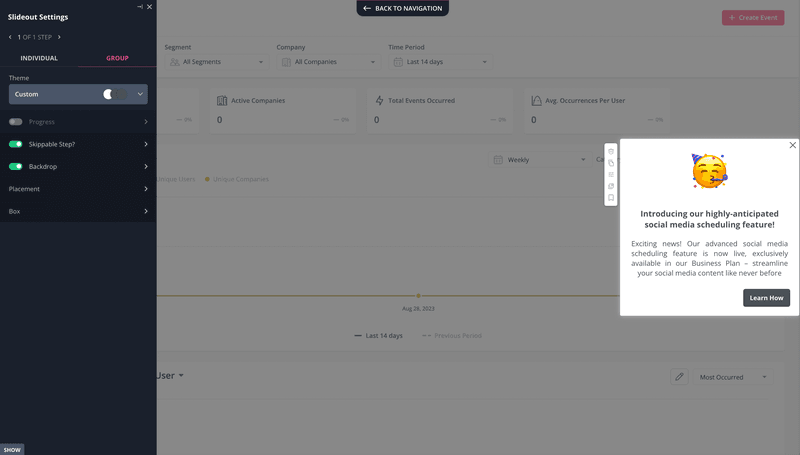Close the slideout announcement with the X
Image resolution: width=800 pixels, height=455 pixels.
[793, 145]
